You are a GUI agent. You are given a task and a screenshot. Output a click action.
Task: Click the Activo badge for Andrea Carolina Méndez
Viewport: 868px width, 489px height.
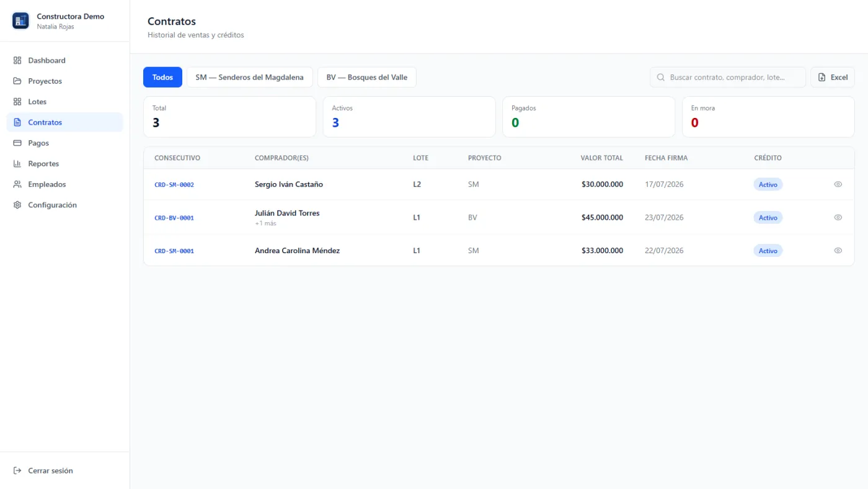(x=768, y=251)
